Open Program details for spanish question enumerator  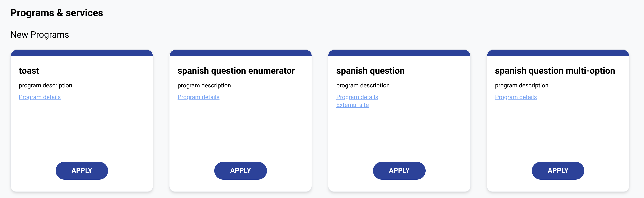click(198, 97)
